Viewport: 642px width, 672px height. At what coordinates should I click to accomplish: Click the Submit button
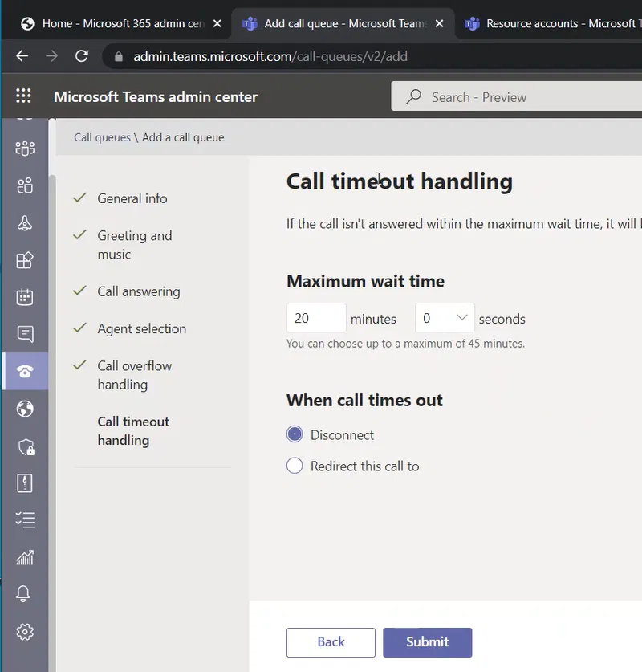point(427,641)
